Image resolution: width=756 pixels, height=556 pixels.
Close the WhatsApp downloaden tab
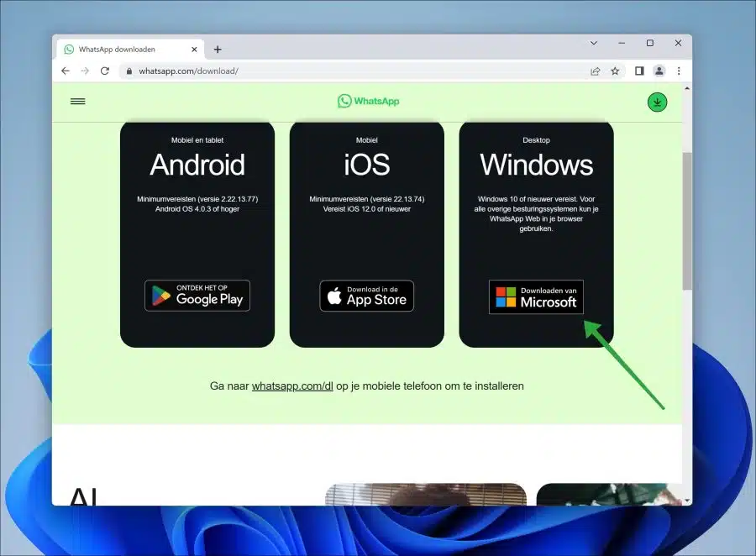pyautogui.click(x=194, y=50)
